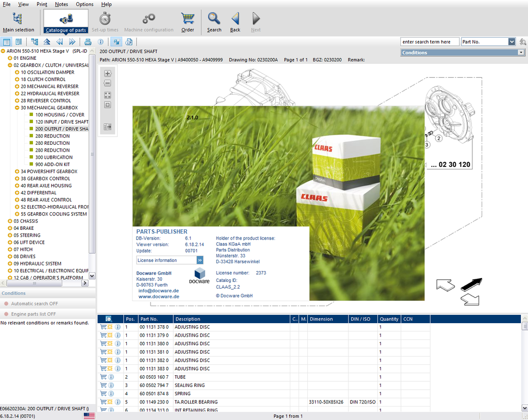Select the Catalogue of parts button

66,22
